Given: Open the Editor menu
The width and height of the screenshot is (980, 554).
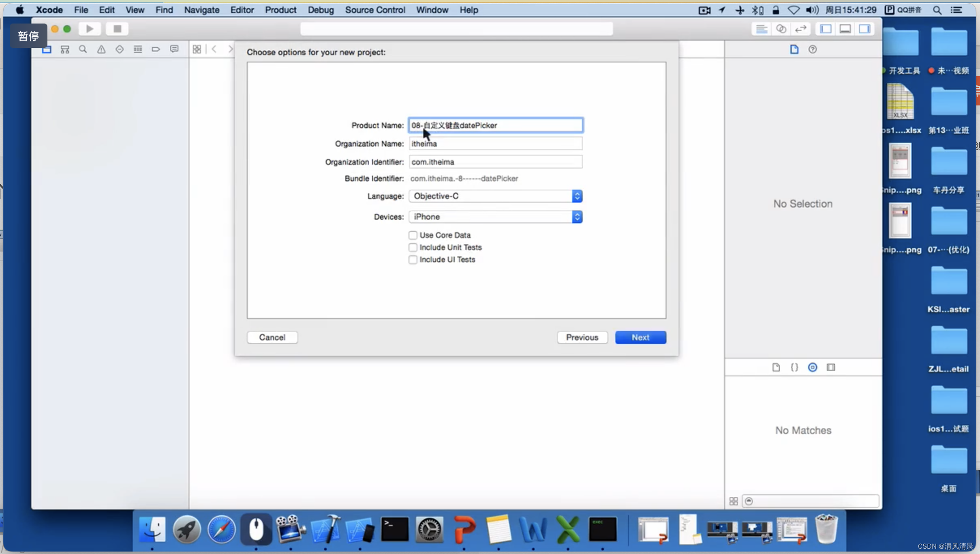Looking at the screenshot, I should pos(242,10).
